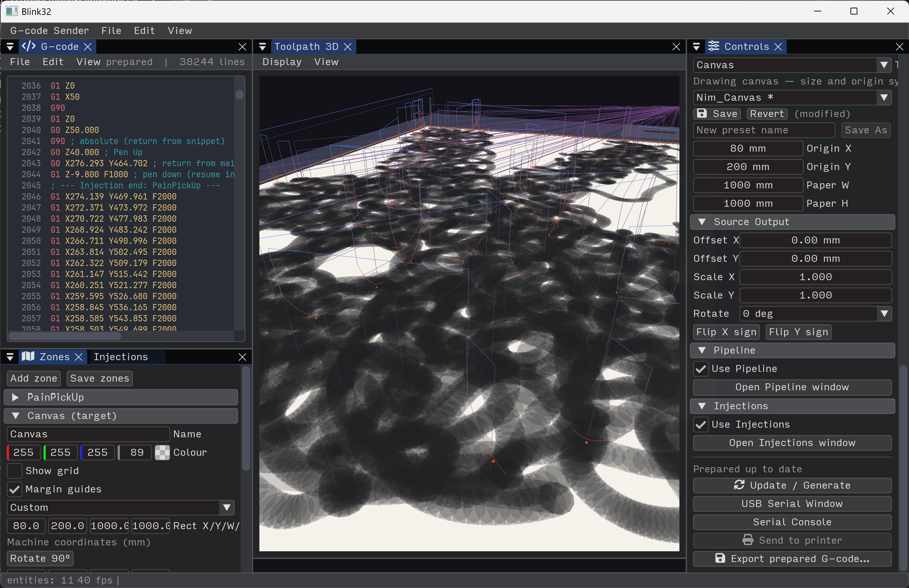Viewport: 909px width, 588px height.
Task: Open the G-code Sender menu
Action: click(x=49, y=30)
